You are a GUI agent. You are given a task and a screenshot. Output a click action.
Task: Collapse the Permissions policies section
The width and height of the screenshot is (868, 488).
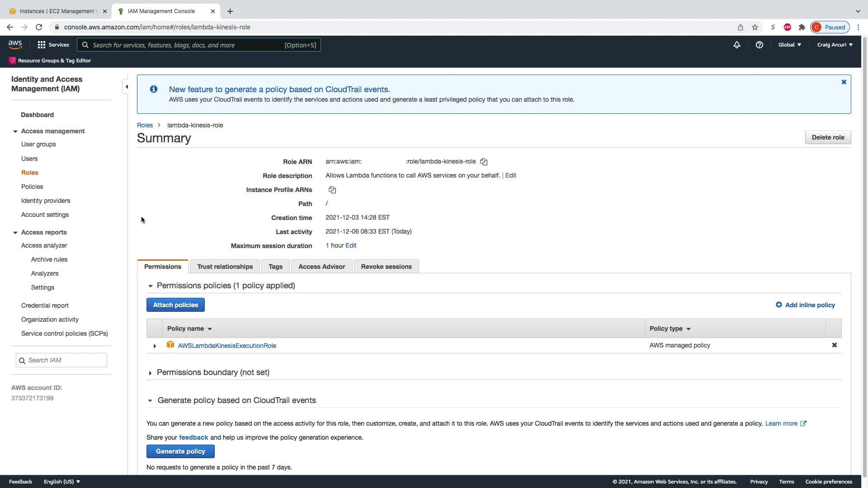(150, 286)
